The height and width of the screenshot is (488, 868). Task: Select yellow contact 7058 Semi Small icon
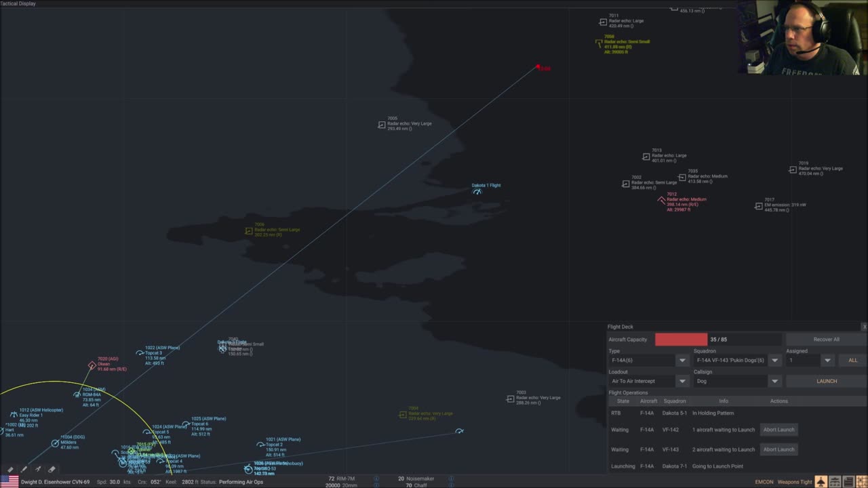(599, 43)
